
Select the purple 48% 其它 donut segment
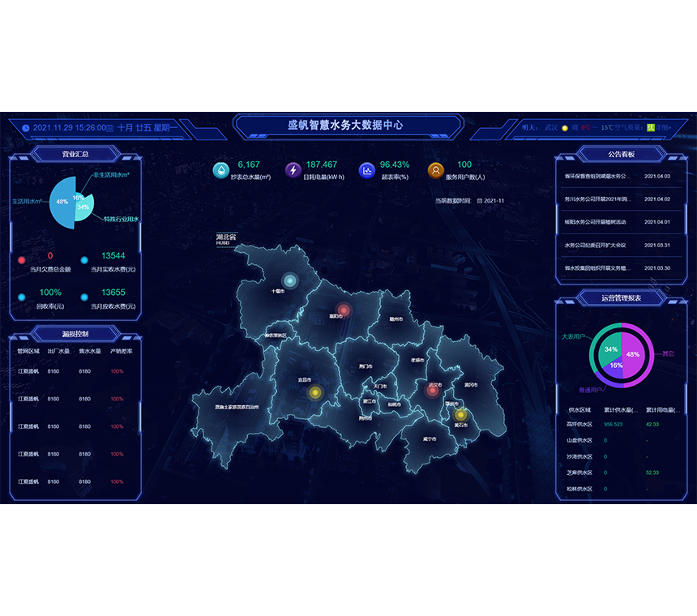click(x=639, y=354)
